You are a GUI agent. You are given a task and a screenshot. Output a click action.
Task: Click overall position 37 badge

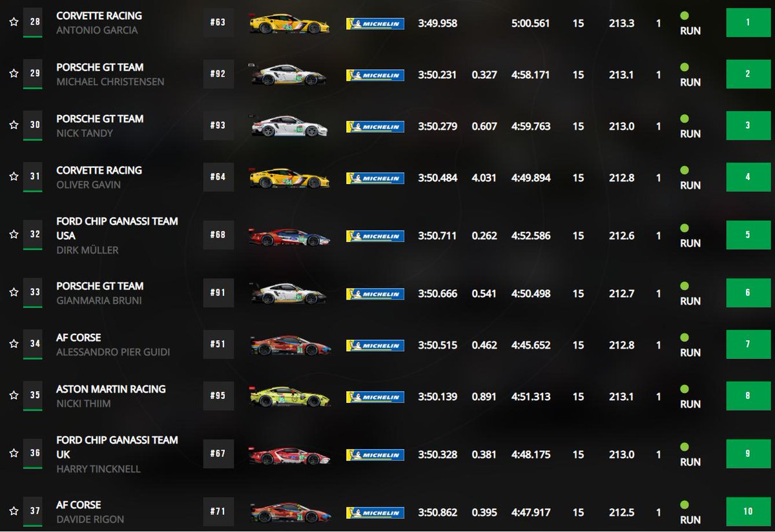tap(33, 511)
